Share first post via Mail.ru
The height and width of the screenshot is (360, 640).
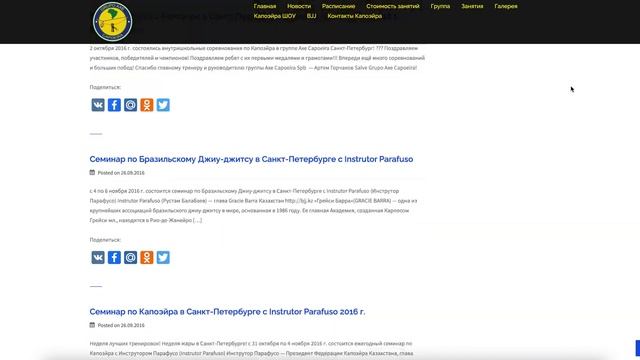point(131,105)
